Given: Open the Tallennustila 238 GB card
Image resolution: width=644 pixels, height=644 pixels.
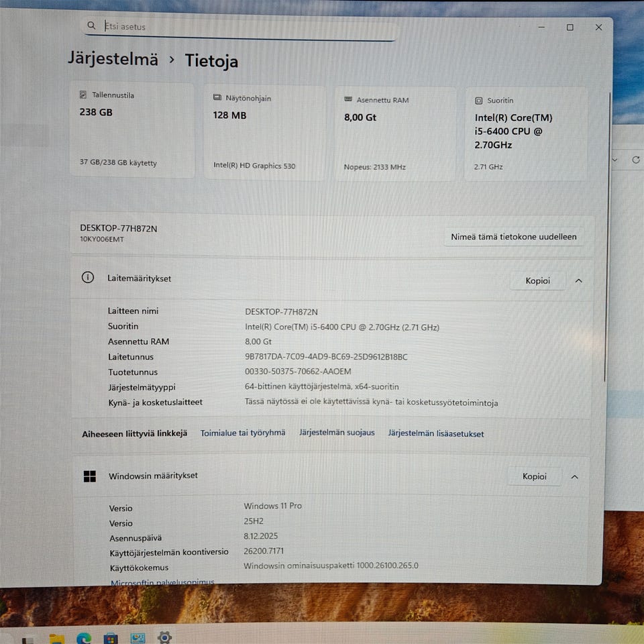Looking at the screenshot, I should 132,130.
